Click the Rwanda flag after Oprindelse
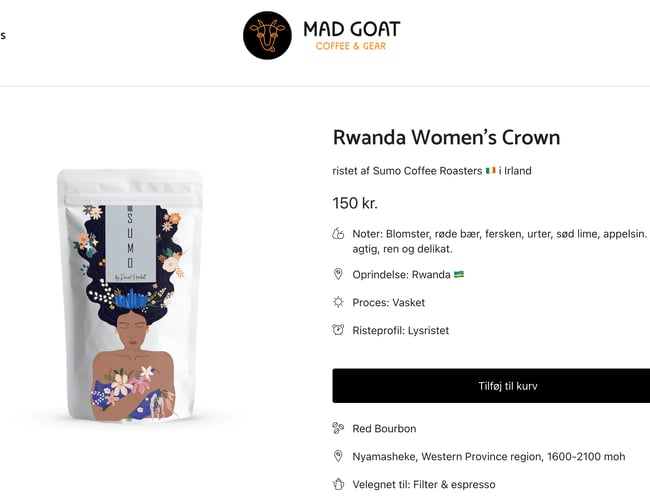The width and height of the screenshot is (650, 500). [459, 274]
